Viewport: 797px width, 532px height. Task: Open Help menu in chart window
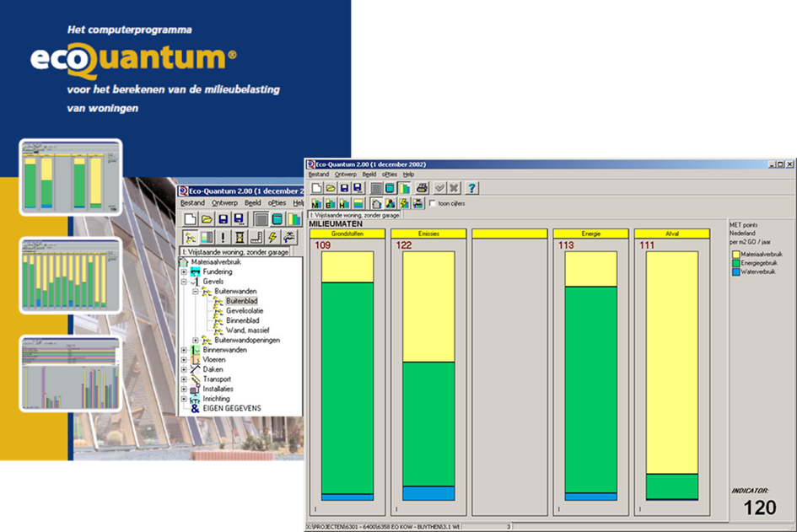pyautogui.click(x=409, y=175)
